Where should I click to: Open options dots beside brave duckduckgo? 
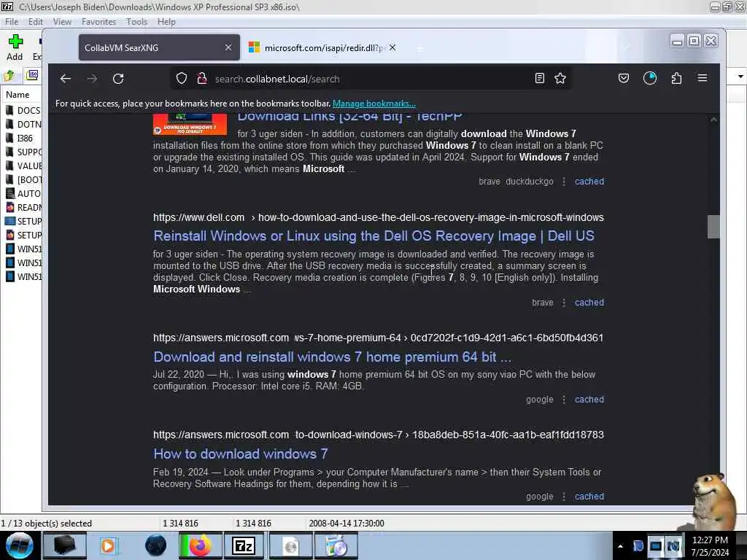coord(564,182)
